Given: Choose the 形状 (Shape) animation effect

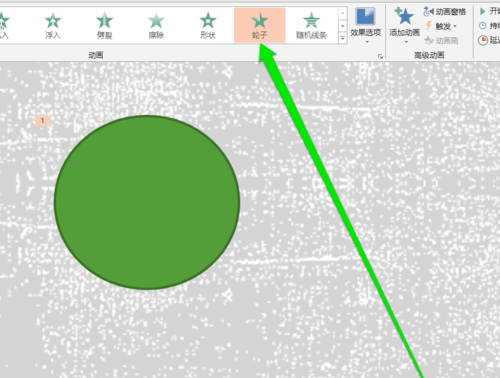Looking at the screenshot, I should pos(208,26).
